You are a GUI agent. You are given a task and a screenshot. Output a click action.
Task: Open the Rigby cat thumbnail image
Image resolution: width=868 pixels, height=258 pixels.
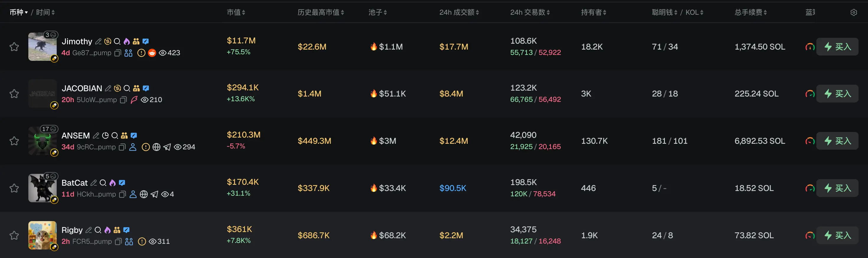pyautogui.click(x=42, y=235)
